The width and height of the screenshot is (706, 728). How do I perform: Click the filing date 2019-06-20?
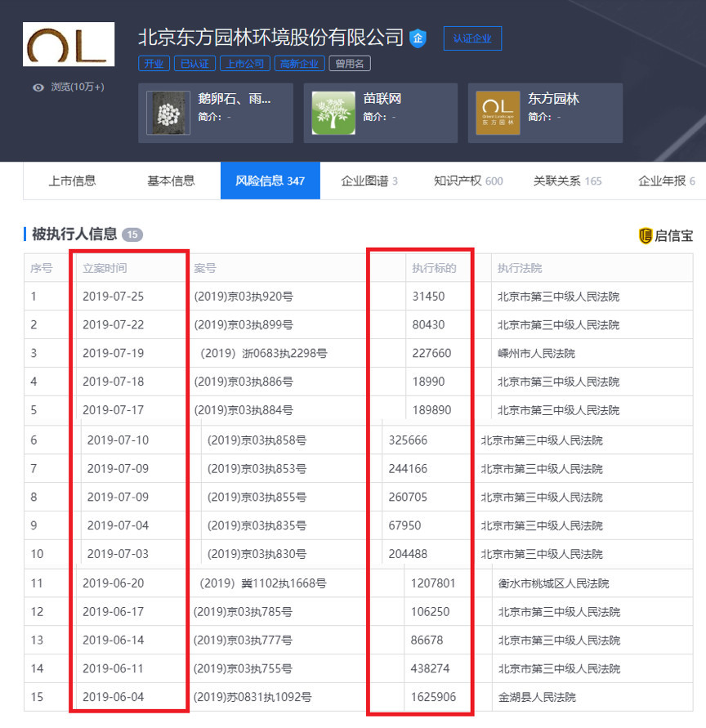click(114, 583)
